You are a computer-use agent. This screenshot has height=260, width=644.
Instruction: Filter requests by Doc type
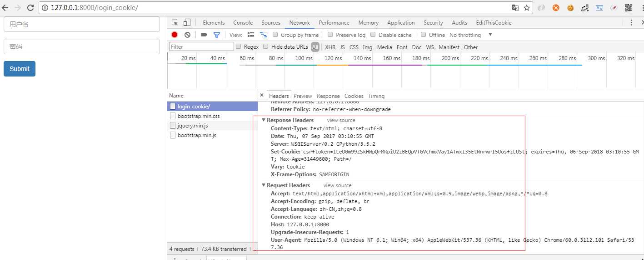point(417,47)
